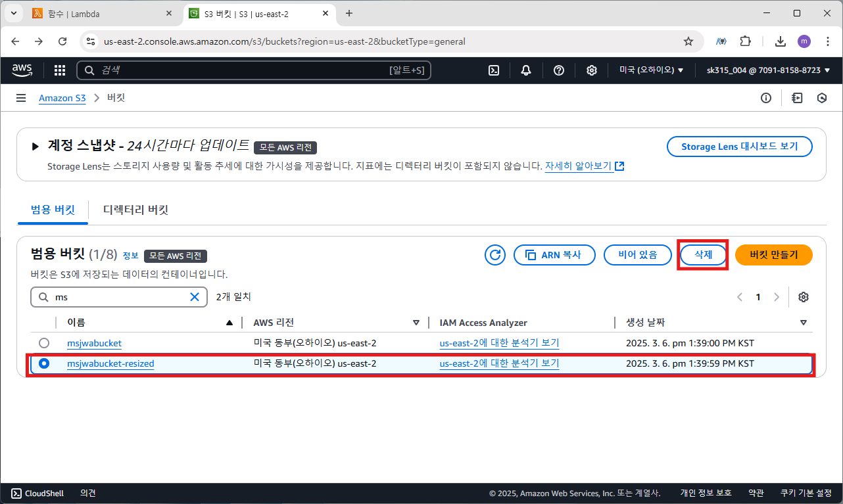Open the 약관 footer link
843x504 pixels.
point(756,493)
